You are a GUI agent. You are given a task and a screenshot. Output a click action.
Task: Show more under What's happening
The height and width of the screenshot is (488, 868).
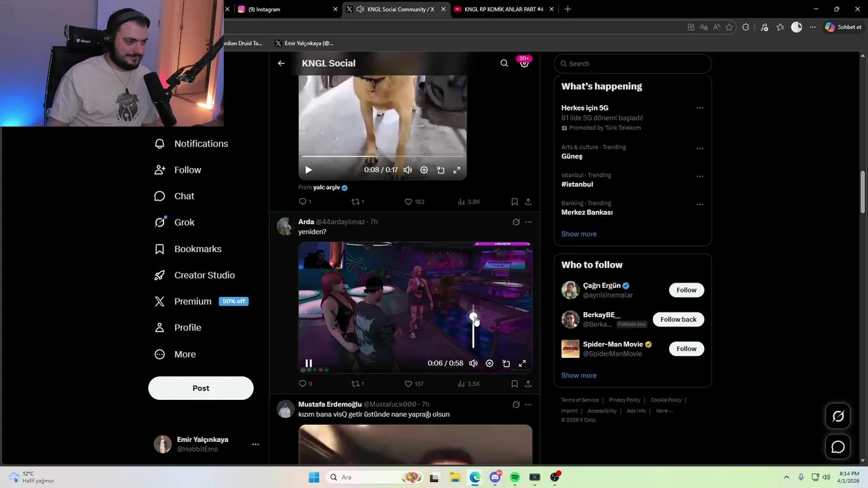579,234
